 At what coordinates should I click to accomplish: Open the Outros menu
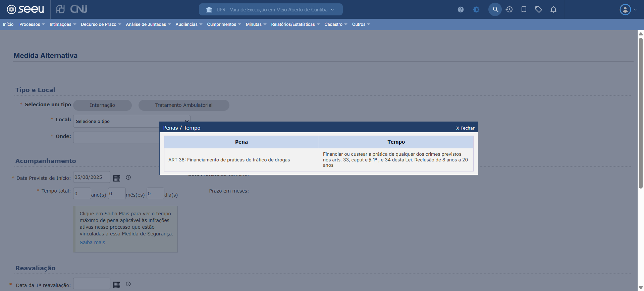pyautogui.click(x=361, y=24)
